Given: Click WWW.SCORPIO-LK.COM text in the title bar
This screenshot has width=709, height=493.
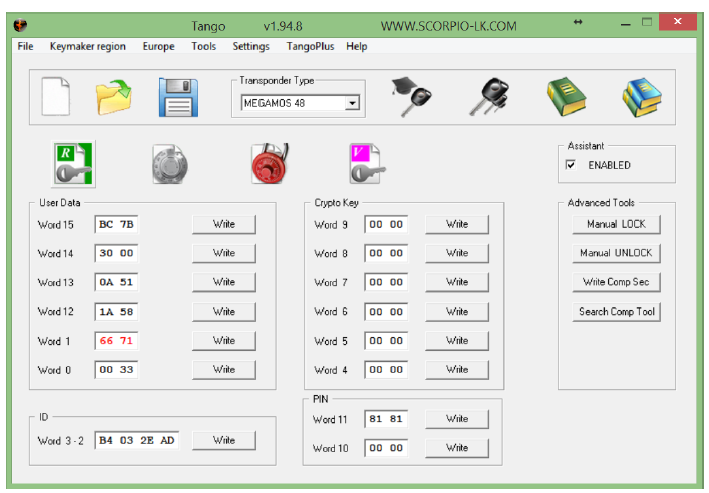Looking at the screenshot, I should pos(449,26).
